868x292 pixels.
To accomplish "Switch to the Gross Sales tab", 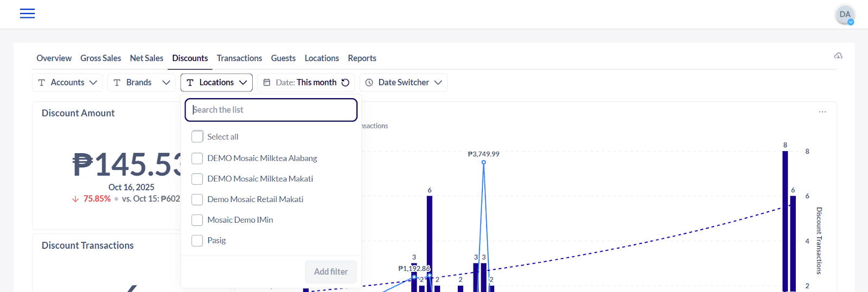I will click(100, 58).
